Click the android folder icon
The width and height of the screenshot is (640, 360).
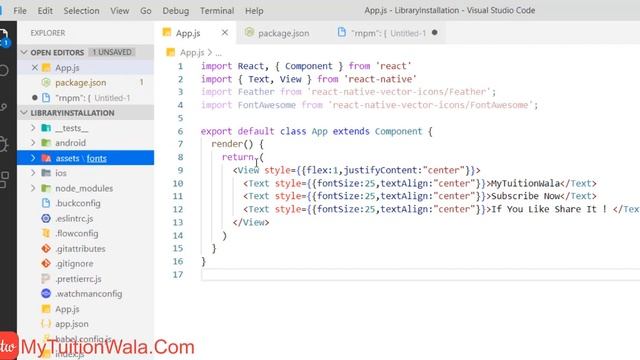tap(46, 143)
